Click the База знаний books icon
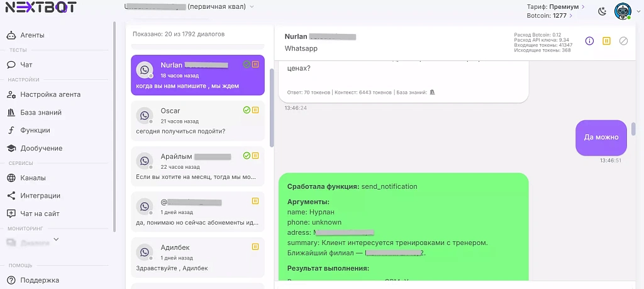This screenshot has width=644, height=289. 11,113
